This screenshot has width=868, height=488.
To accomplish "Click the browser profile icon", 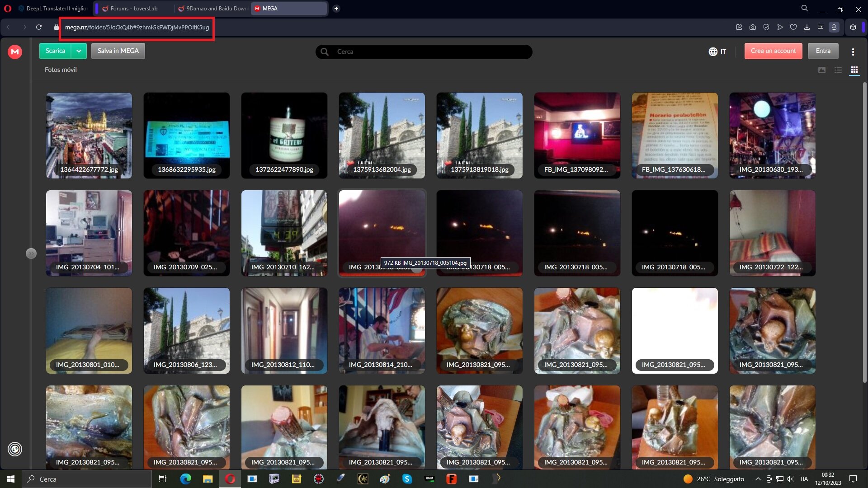I will tap(834, 27).
